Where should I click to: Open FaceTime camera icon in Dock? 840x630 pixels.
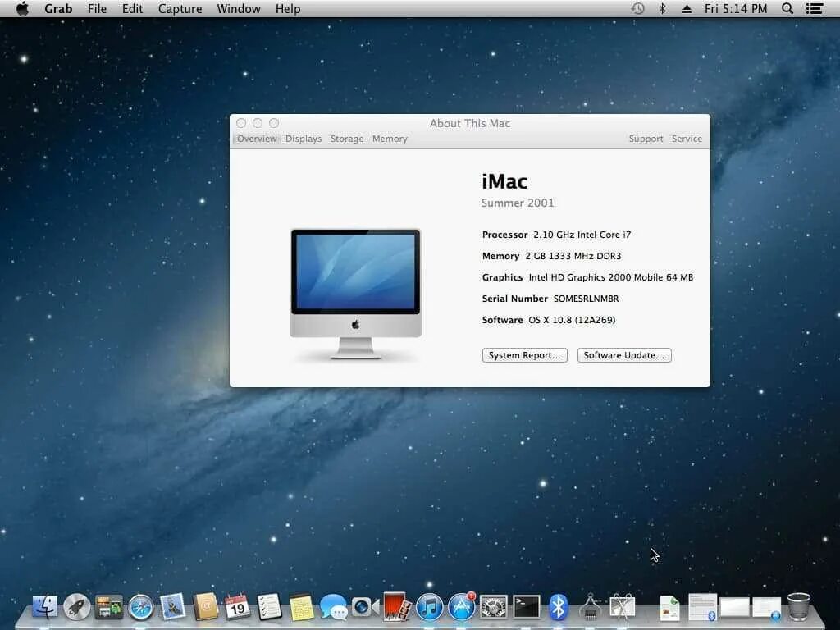pyautogui.click(x=365, y=608)
